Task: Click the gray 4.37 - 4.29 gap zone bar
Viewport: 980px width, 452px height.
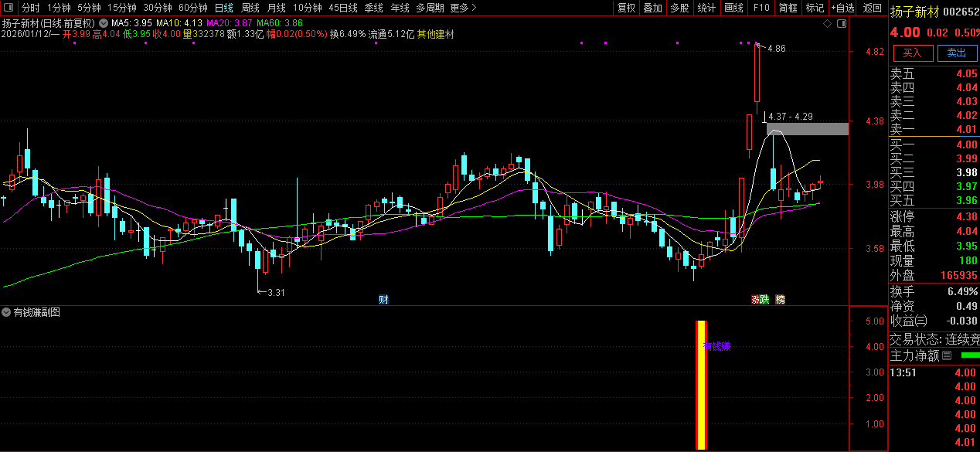Action: click(807, 129)
